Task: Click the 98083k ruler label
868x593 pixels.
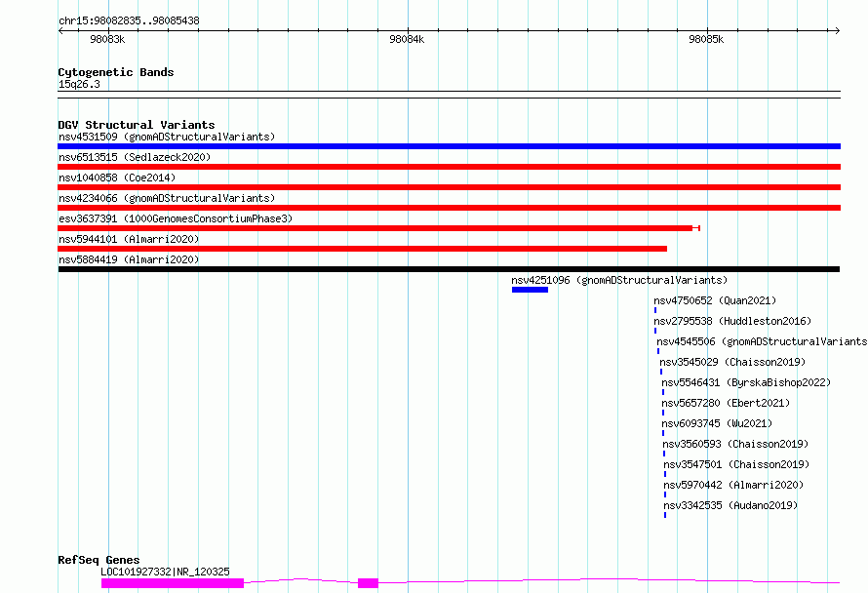Action: point(107,39)
